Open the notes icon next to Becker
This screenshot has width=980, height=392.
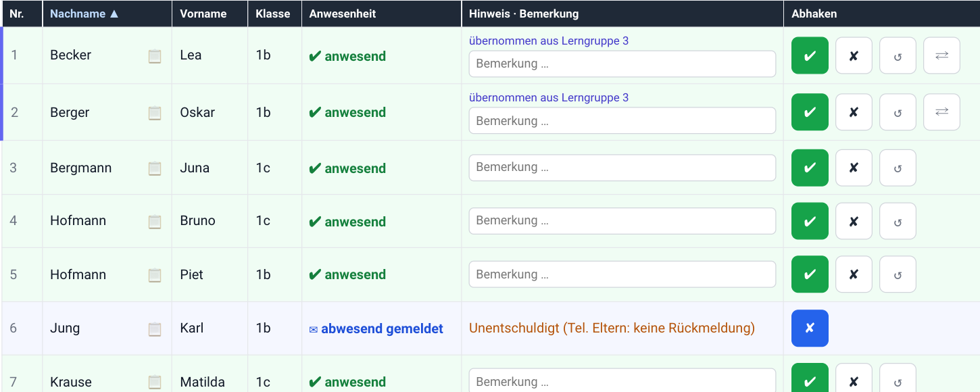click(x=155, y=56)
